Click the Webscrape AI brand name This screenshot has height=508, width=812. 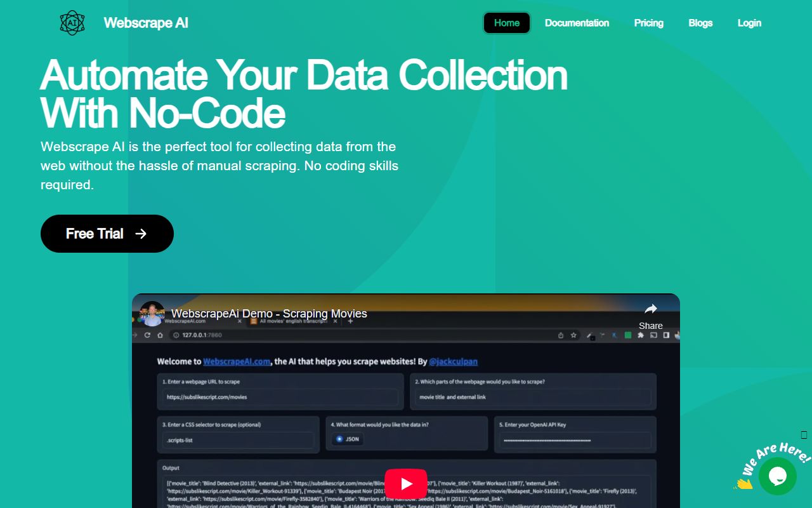point(146,23)
